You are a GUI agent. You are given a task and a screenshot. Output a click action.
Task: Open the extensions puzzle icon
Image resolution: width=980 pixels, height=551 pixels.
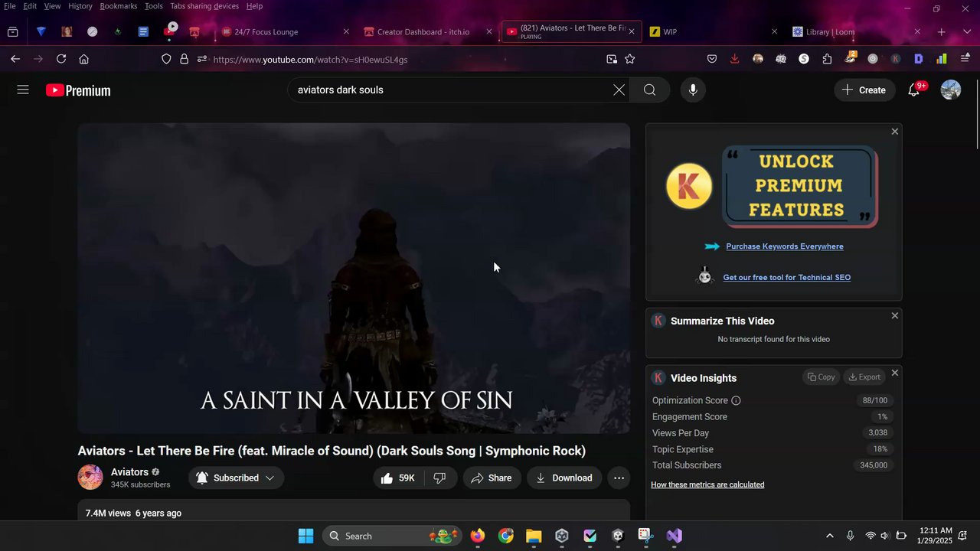coord(827,59)
